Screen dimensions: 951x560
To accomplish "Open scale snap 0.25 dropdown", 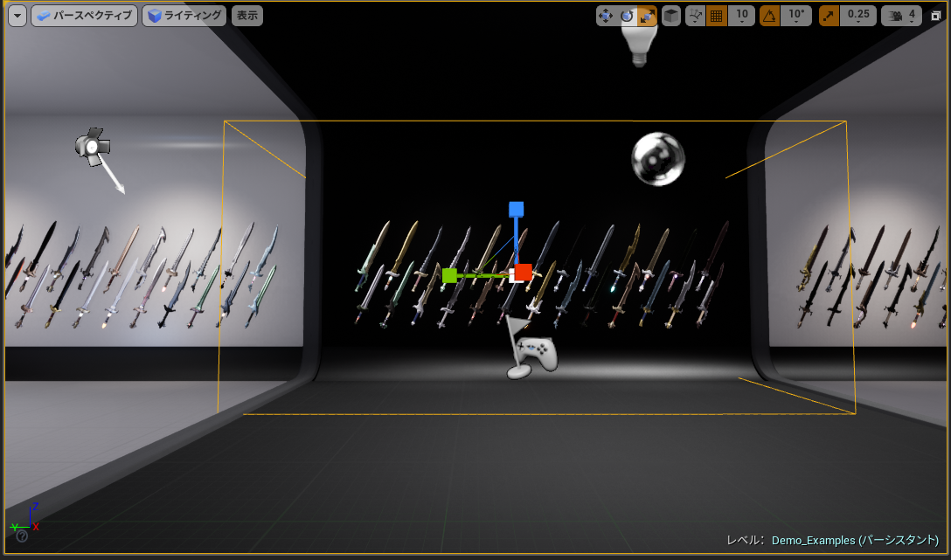I will (x=858, y=17).
